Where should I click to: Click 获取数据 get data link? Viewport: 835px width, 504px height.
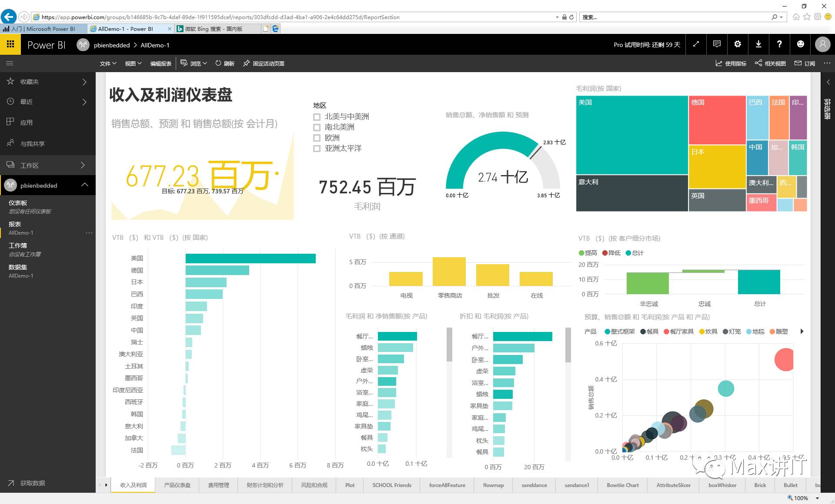pos(32,483)
